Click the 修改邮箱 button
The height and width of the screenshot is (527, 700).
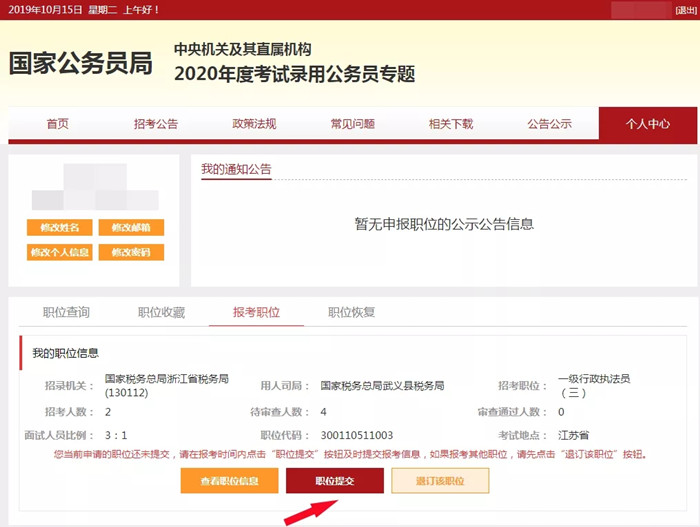pos(131,227)
